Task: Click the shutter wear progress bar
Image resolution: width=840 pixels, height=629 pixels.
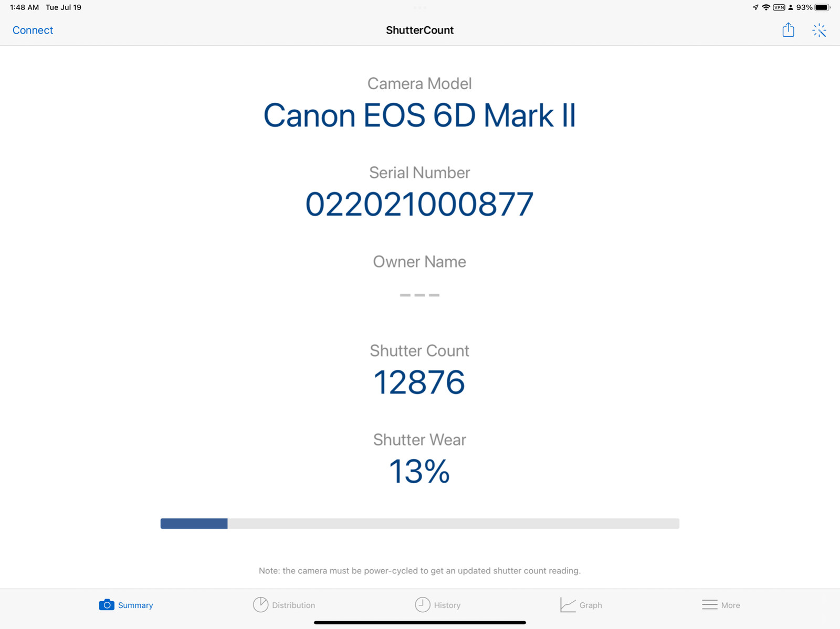Action: pos(419,524)
